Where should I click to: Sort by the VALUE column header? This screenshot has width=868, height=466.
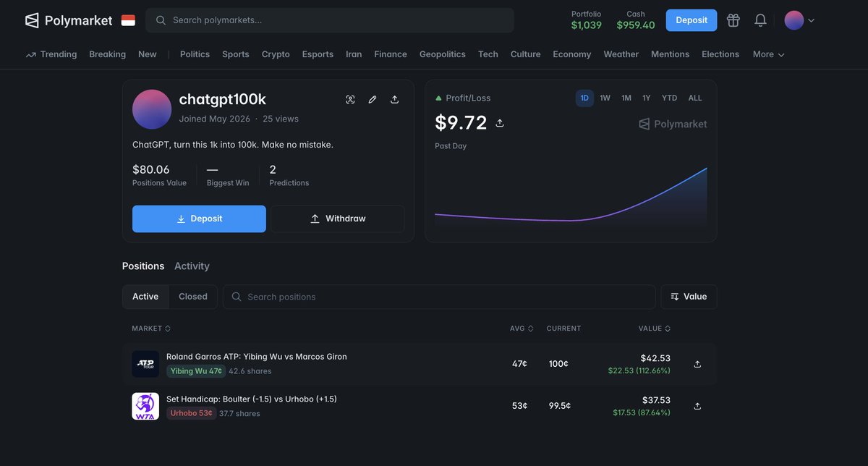click(x=655, y=329)
